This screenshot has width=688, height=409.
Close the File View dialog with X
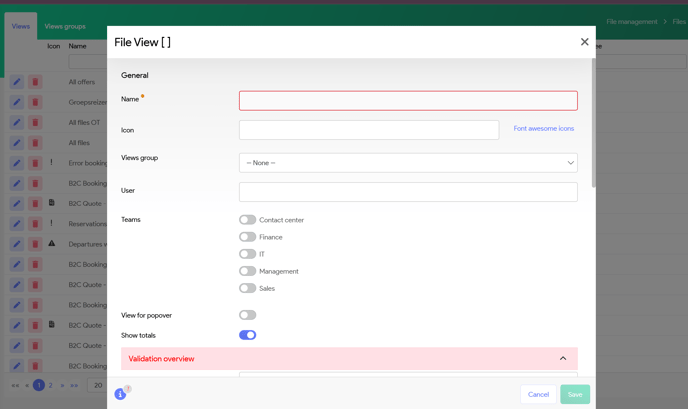[584, 42]
